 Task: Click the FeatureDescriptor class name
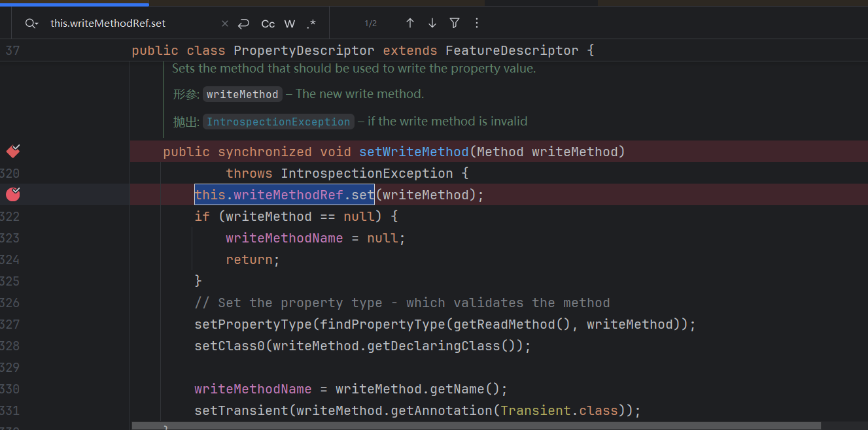(512, 50)
